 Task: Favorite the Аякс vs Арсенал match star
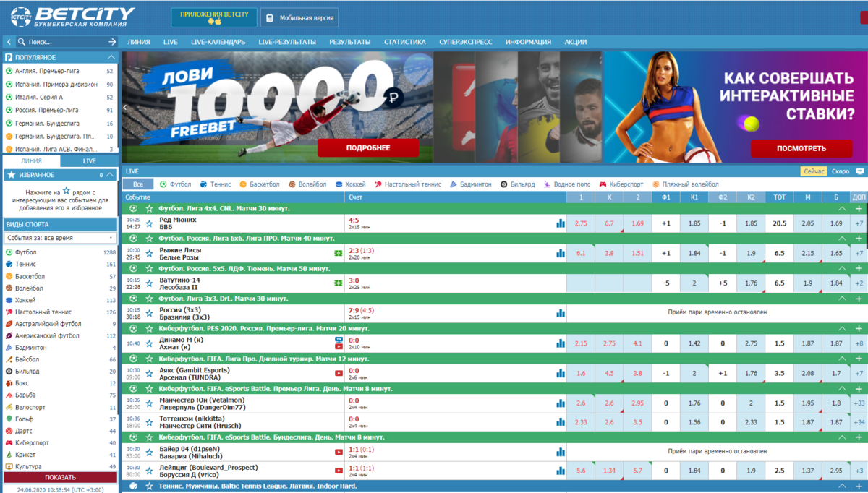pyautogui.click(x=150, y=373)
